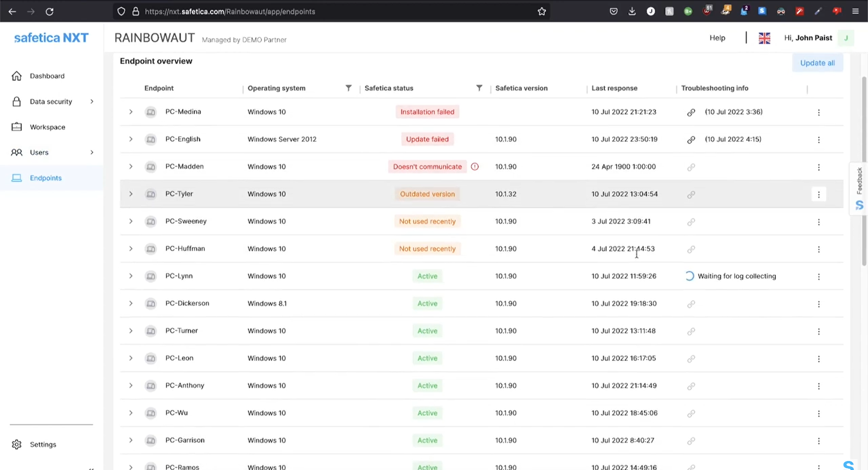Click the Safetica status column filter icon
This screenshot has height=470, width=868.
(x=479, y=88)
